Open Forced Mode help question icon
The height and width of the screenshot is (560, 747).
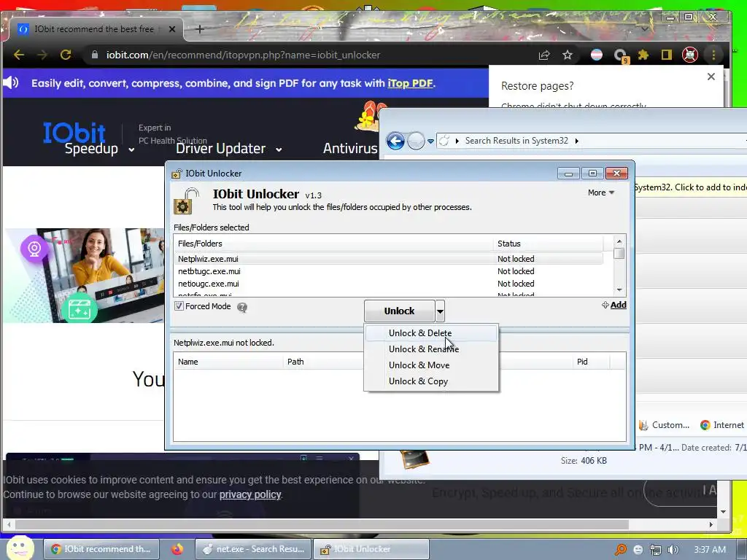(x=242, y=307)
